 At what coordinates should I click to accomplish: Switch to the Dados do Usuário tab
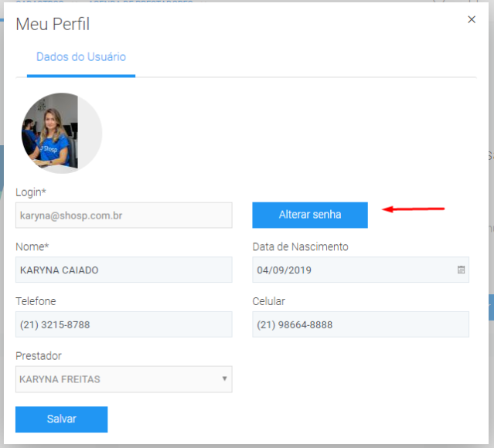(81, 57)
